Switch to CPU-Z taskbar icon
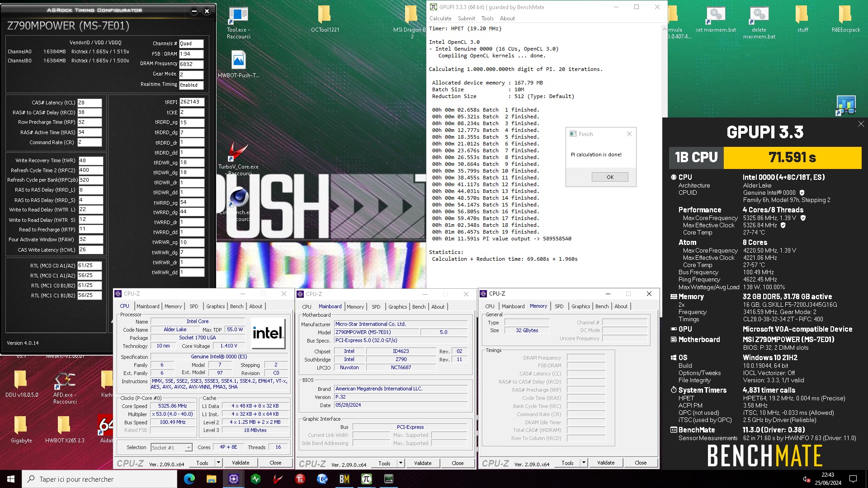868x488 pixels. [233, 479]
